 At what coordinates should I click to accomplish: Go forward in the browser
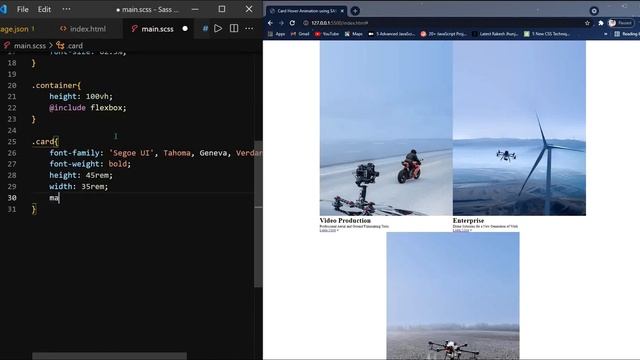[x=281, y=23]
